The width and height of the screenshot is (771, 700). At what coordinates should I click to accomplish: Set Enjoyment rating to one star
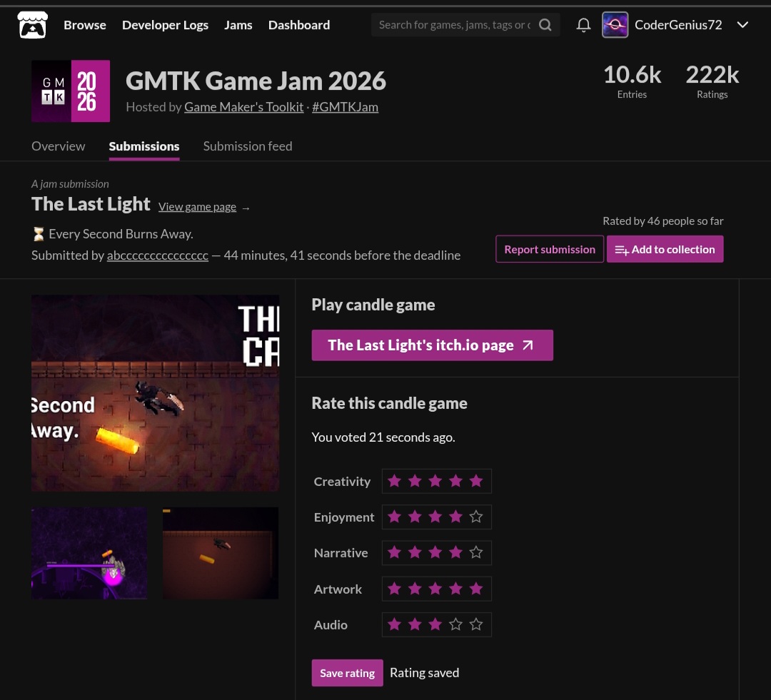(394, 517)
